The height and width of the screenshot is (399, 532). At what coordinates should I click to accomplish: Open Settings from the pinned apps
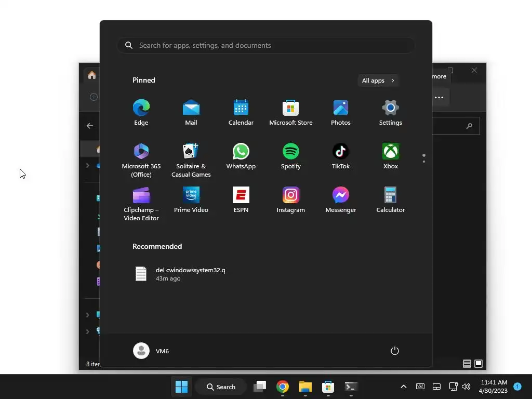coord(391,113)
